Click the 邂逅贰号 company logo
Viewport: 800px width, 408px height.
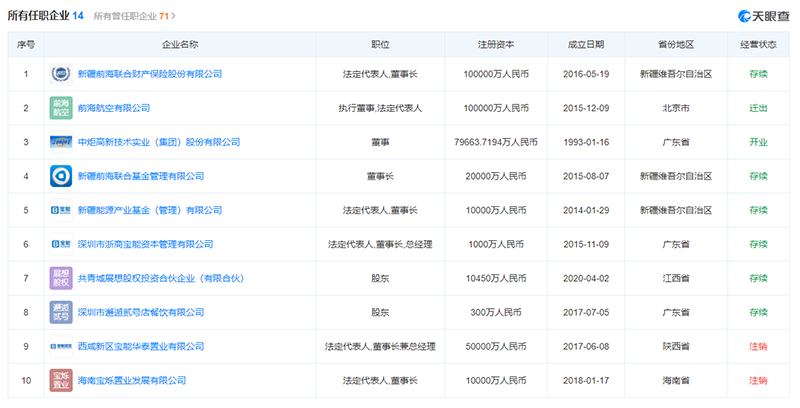(61, 312)
